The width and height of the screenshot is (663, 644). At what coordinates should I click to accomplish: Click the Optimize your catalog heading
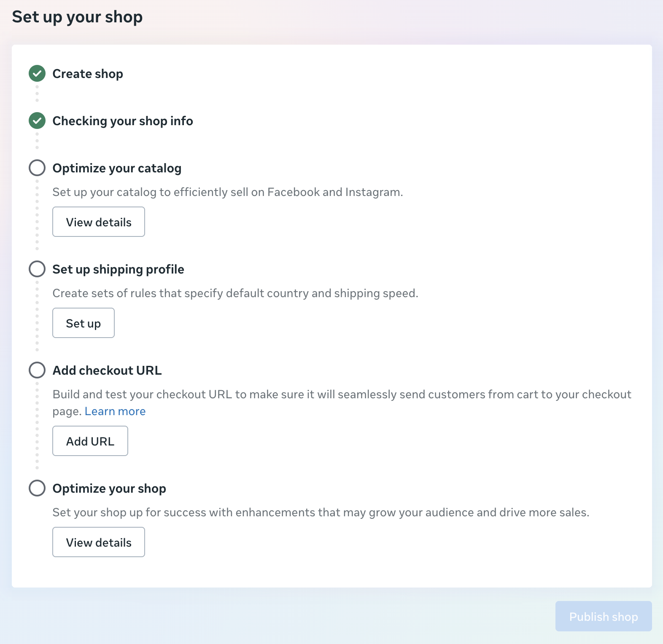(117, 168)
